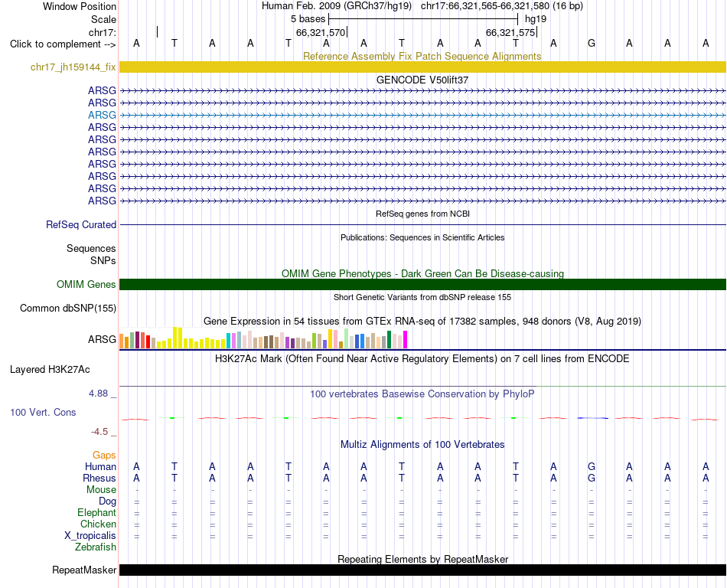Click the 66,321,570 position label

(x=321, y=32)
